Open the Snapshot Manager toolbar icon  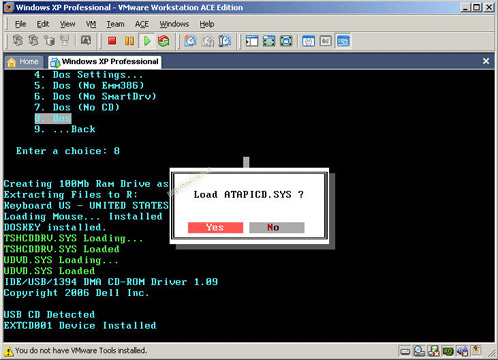(225, 41)
